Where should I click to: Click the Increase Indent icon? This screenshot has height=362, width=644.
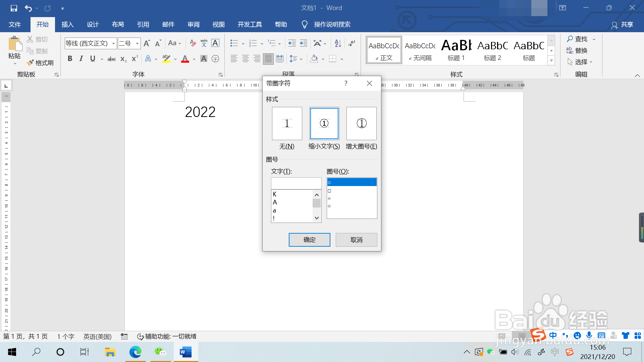303,43
